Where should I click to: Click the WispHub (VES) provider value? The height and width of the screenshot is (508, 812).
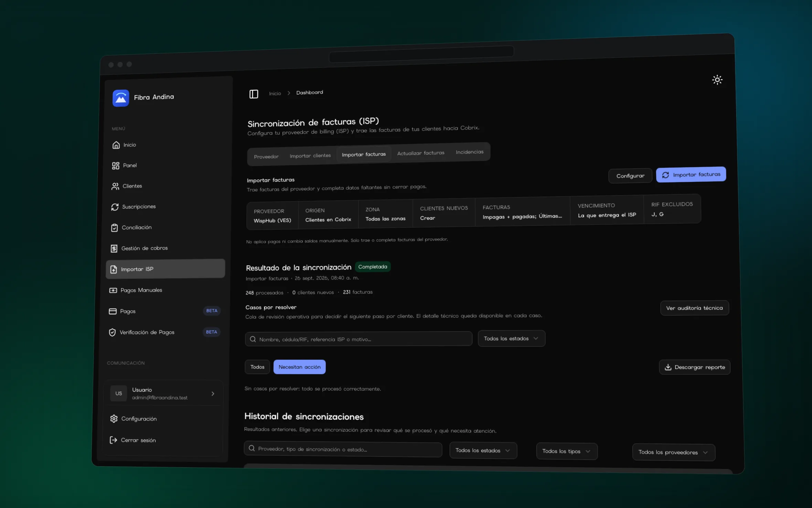(x=272, y=220)
